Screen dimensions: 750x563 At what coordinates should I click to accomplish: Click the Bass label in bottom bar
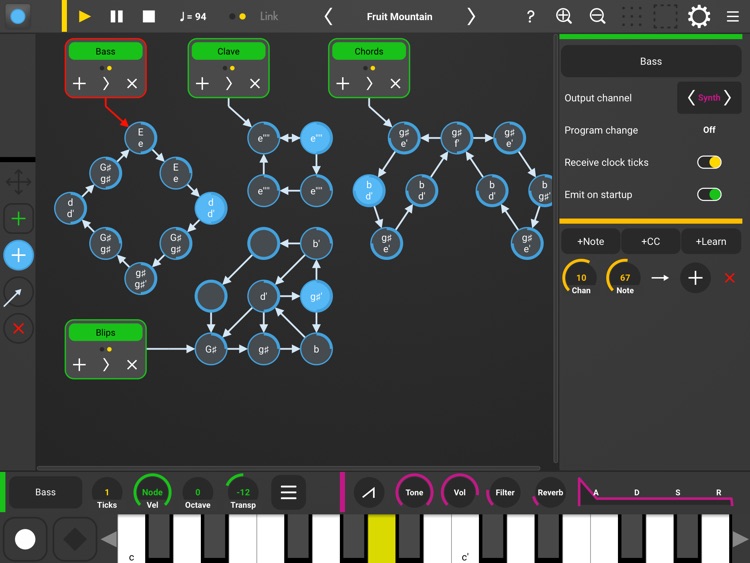[x=45, y=492]
